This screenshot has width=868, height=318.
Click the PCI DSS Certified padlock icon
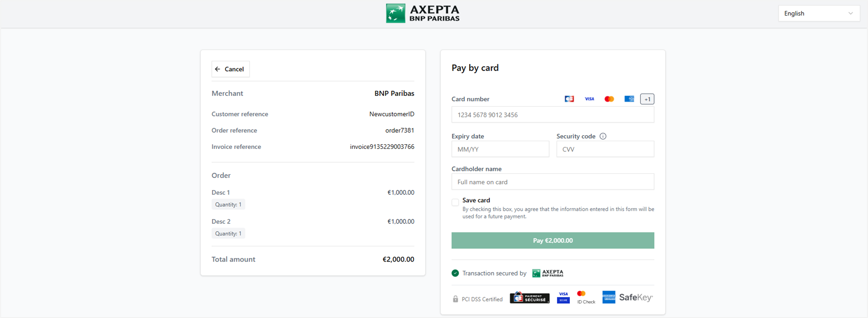(455, 299)
